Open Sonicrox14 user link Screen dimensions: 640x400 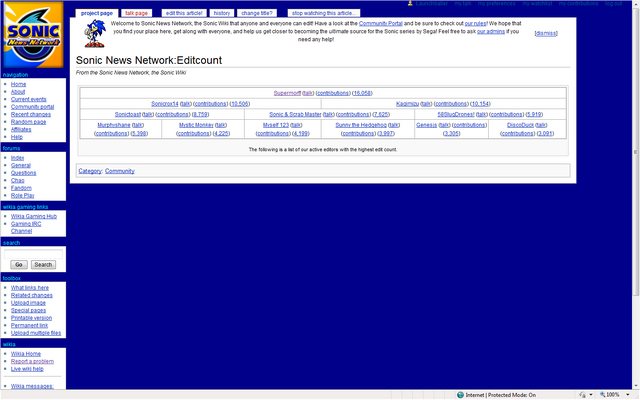click(164, 104)
